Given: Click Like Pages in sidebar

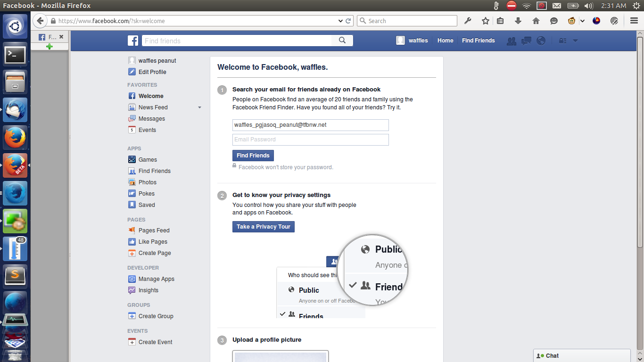Looking at the screenshot, I should (153, 242).
